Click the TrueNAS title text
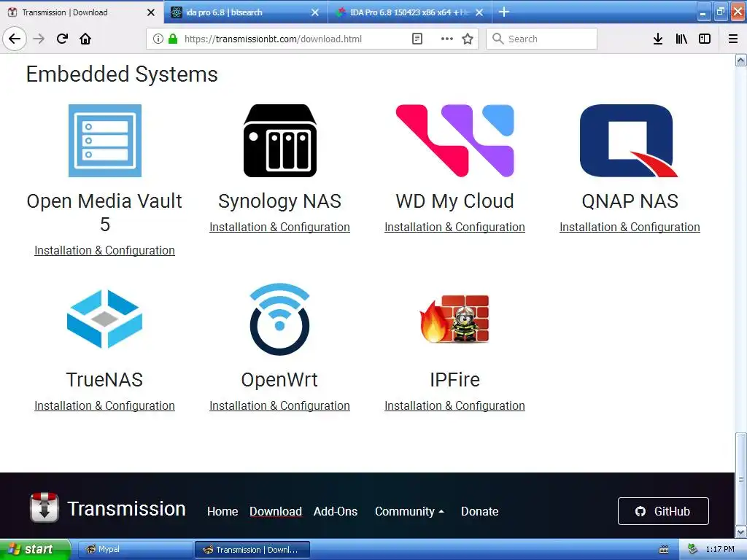This screenshot has height=560, width=747. point(105,379)
